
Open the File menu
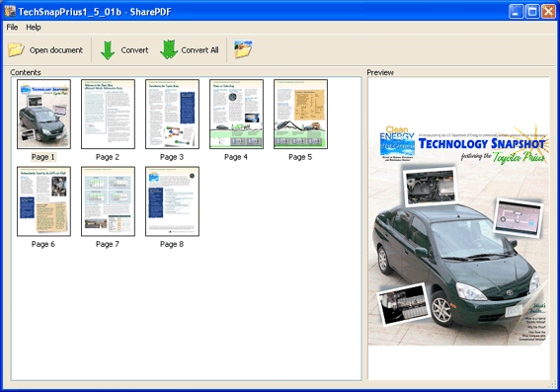(x=12, y=27)
